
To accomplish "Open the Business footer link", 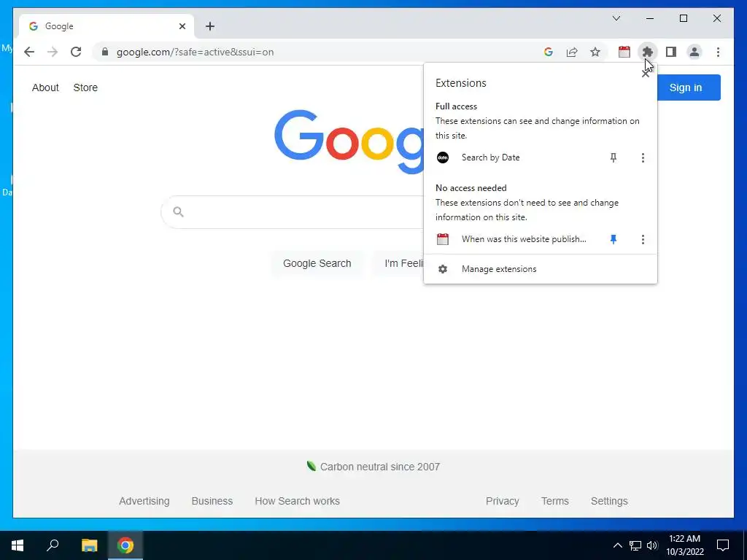I will 212,501.
